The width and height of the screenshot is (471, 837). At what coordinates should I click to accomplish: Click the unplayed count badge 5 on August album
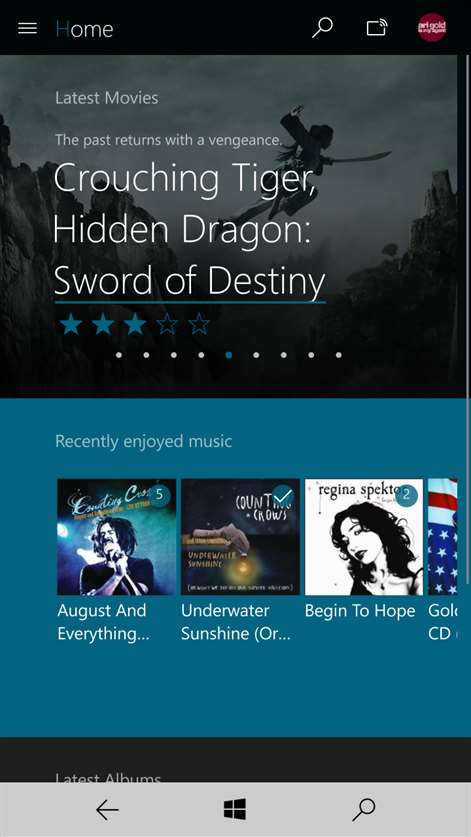coord(159,495)
